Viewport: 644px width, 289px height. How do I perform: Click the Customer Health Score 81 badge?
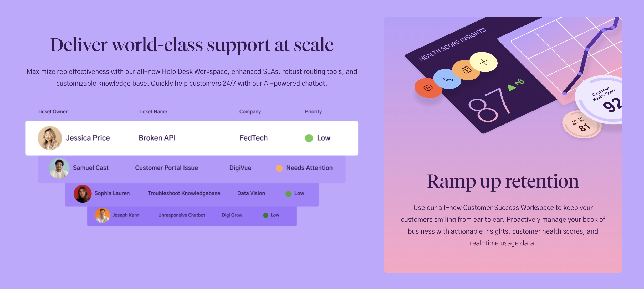click(582, 124)
